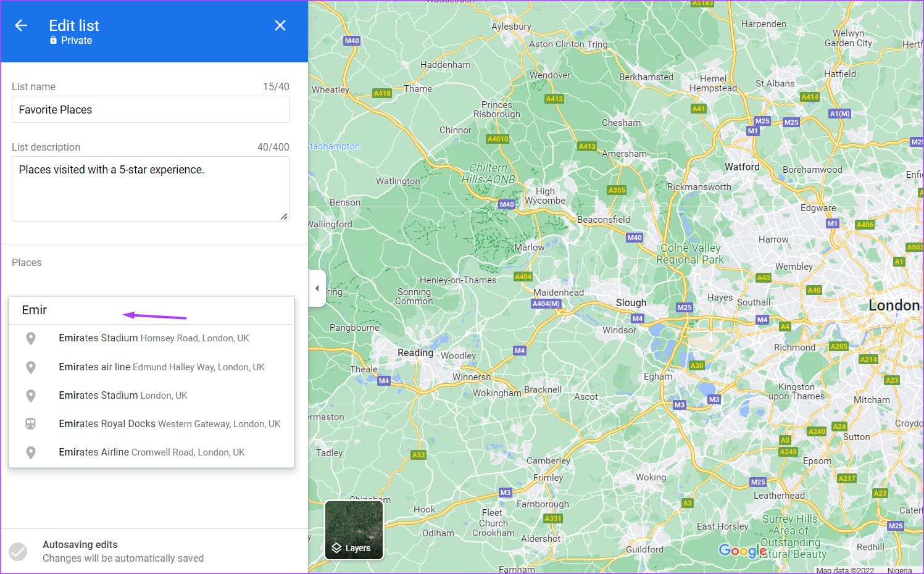Click the Aldershot label on map
The width and height of the screenshot is (924, 574).
click(x=541, y=539)
